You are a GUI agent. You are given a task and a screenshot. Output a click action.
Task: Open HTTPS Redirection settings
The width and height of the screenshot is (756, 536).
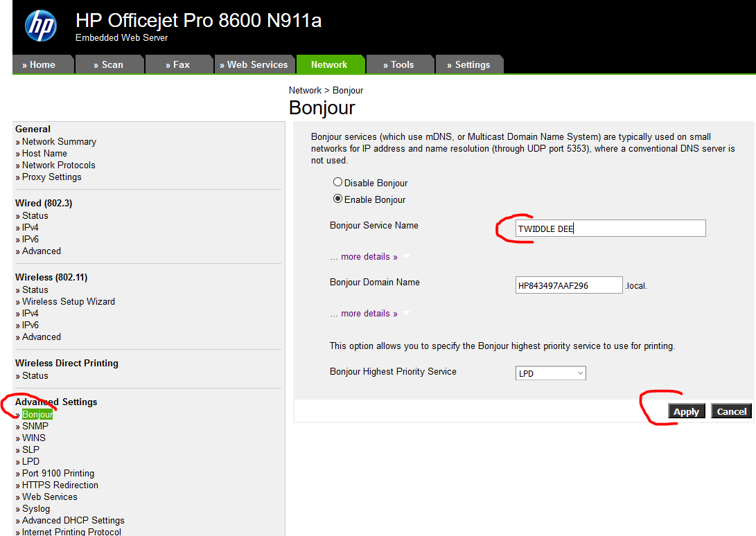pyautogui.click(x=60, y=485)
